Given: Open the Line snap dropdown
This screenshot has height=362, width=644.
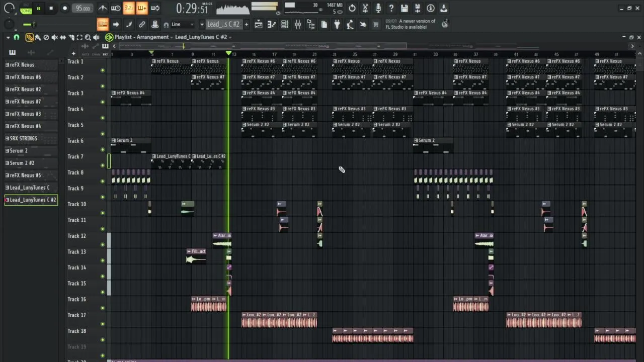Looking at the screenshot, I should coord(182,24).
